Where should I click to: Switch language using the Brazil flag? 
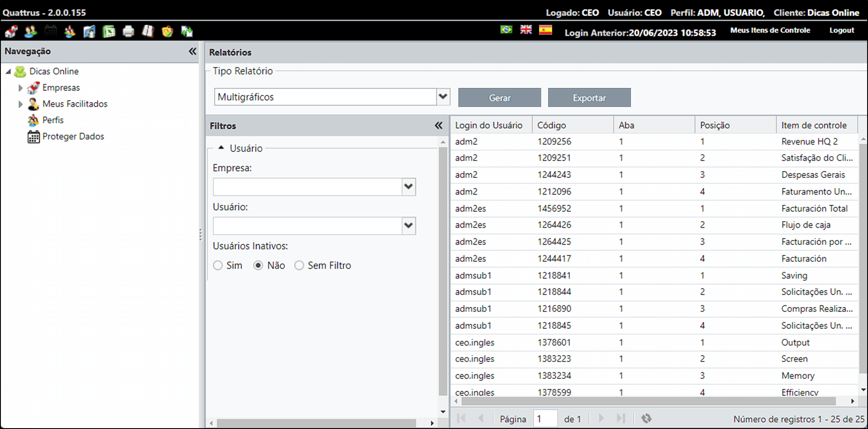(506, 29)
